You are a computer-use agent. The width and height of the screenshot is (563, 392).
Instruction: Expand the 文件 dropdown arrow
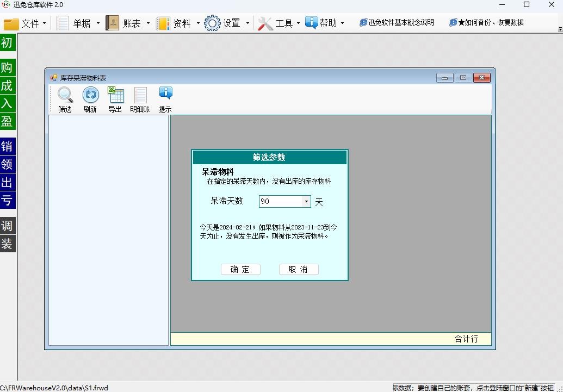point(44,23)
